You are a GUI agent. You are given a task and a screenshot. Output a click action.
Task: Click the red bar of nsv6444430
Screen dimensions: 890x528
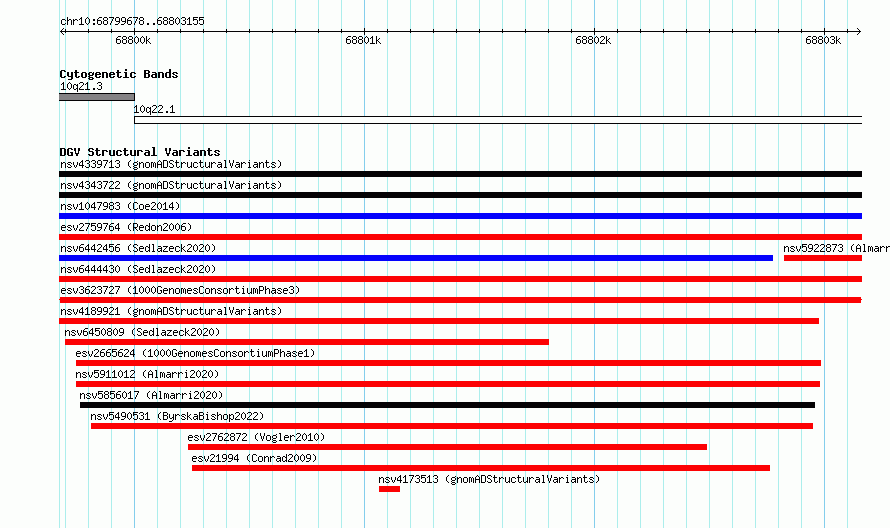460,279
